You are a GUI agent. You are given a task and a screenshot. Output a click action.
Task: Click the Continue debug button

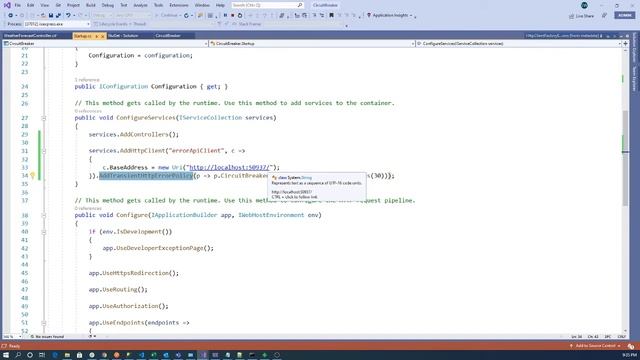point(168,15)
